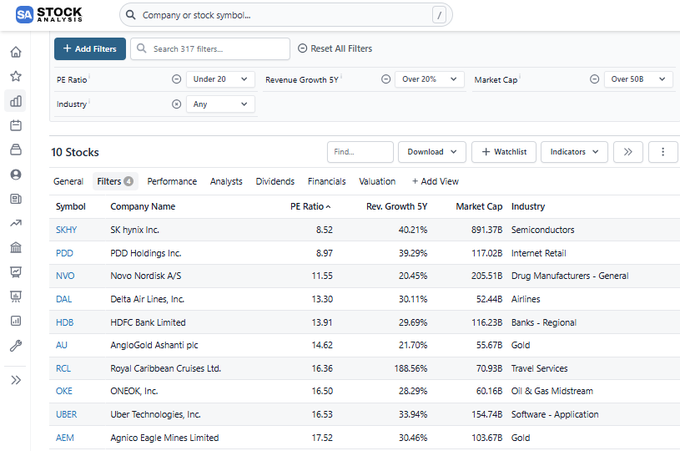Open the Market Cap Over 50B dropdown
This screenshot has height=451, width=680.
[x=638, y=79]
